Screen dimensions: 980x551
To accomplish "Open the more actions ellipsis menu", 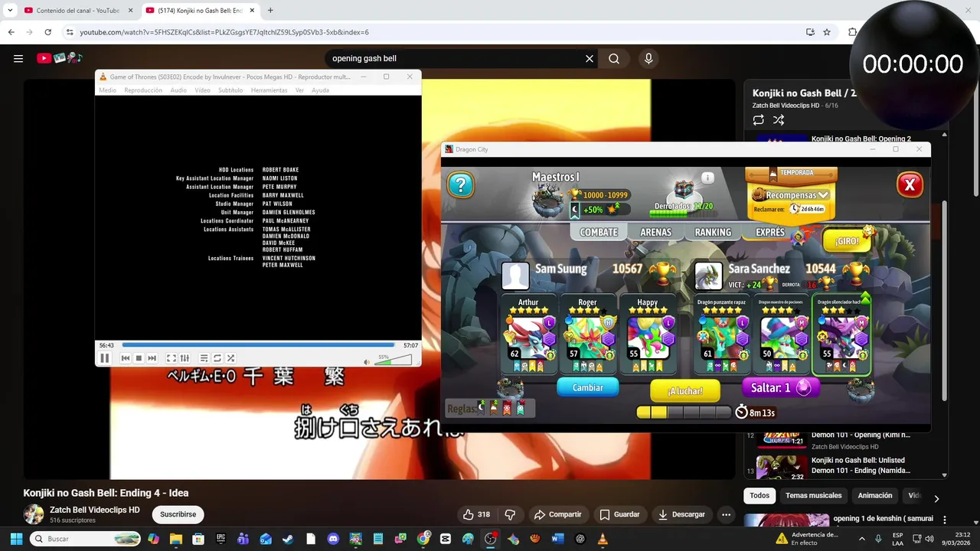I will (726, 514).
